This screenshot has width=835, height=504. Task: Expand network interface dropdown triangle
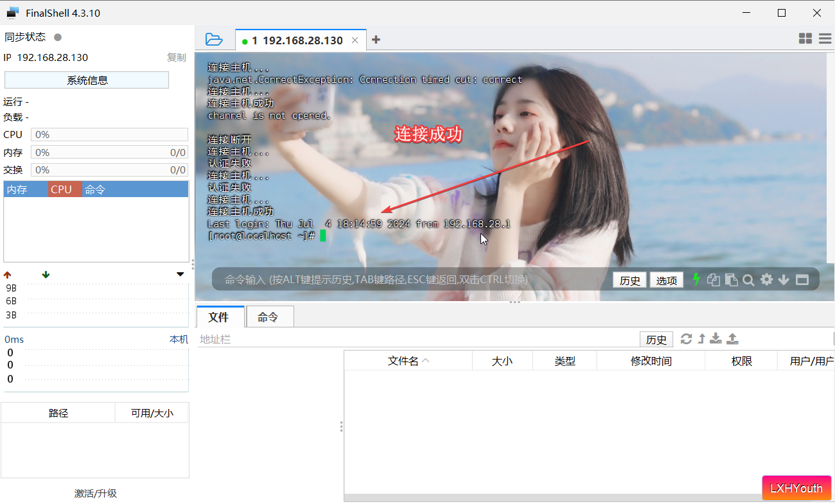(180, 275)
